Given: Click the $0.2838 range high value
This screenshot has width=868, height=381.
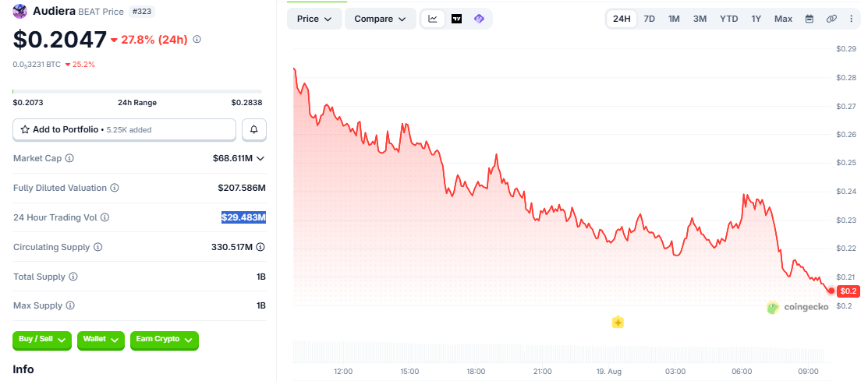Looking at the screenshot, I should pyautogui.click(x=247, y=103).
